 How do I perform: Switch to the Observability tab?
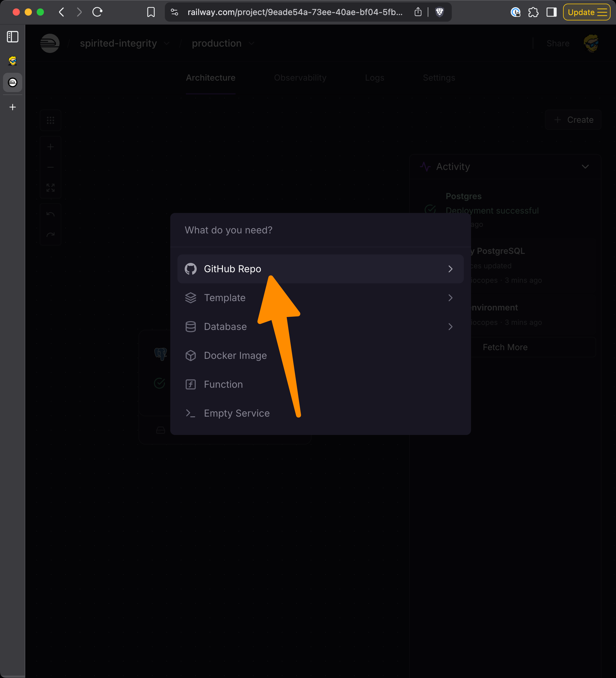300,78
